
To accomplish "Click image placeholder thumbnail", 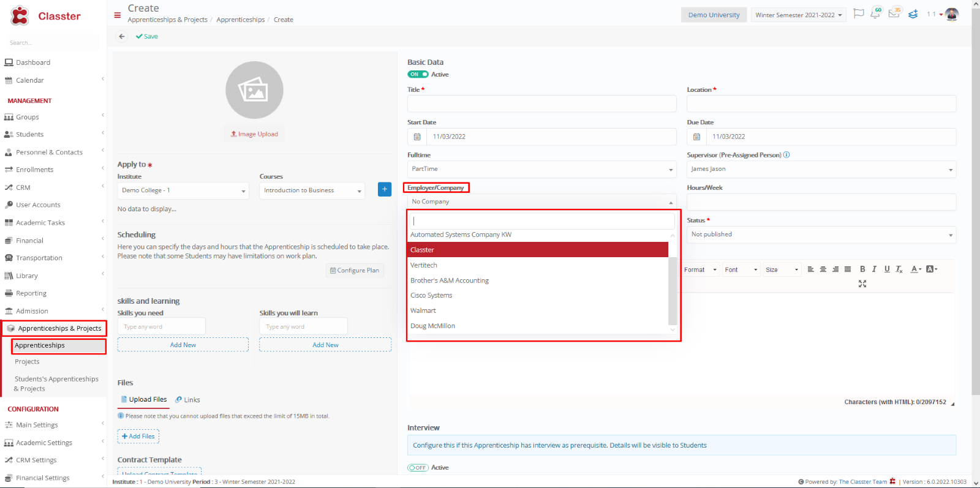I will pos(254,90).
